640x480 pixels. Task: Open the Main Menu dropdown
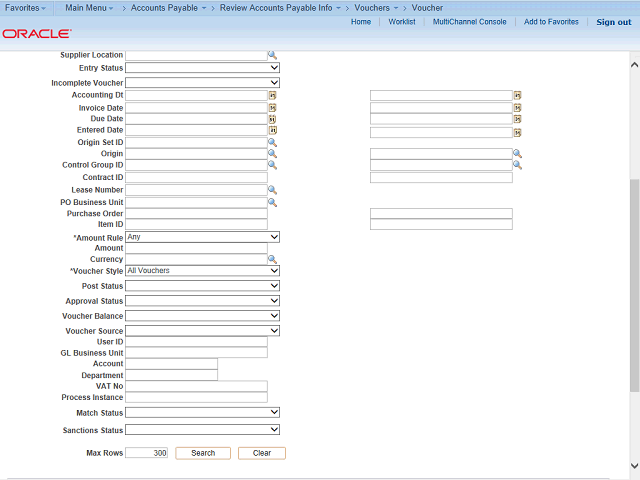[89, 8]
